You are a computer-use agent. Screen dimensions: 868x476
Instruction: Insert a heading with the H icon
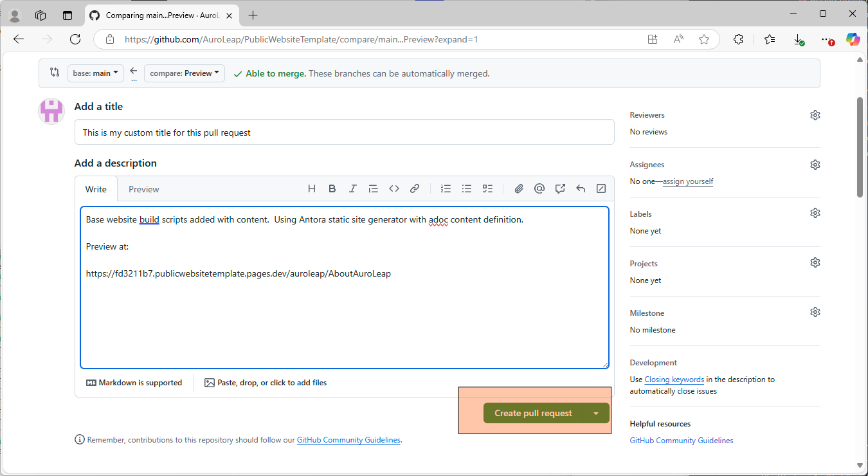tap(312, 188)
